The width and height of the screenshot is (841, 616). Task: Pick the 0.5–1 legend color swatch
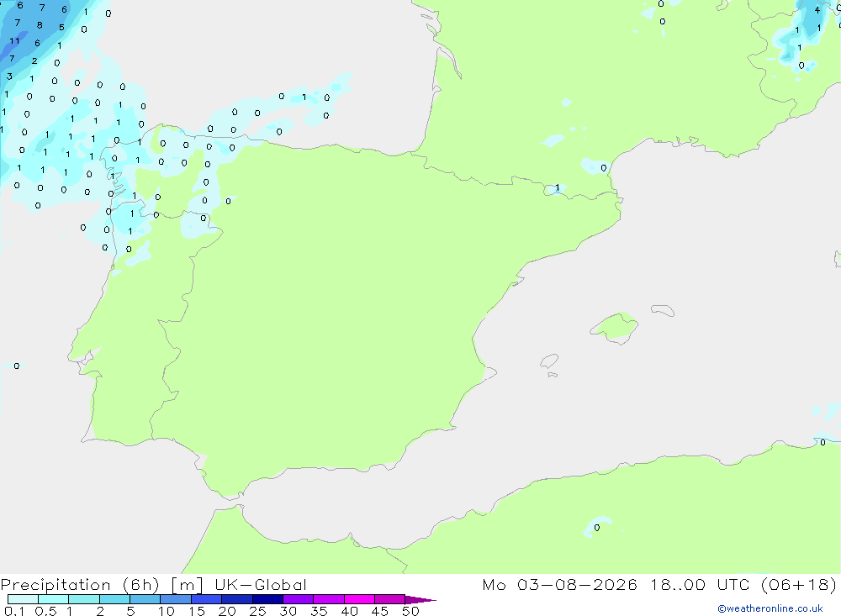click(x=53, y=599)
